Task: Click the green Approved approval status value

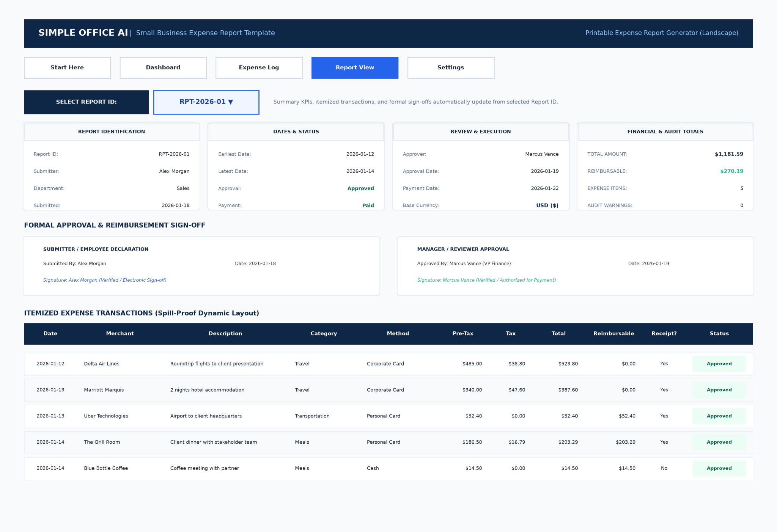Action: click(360, 188)
